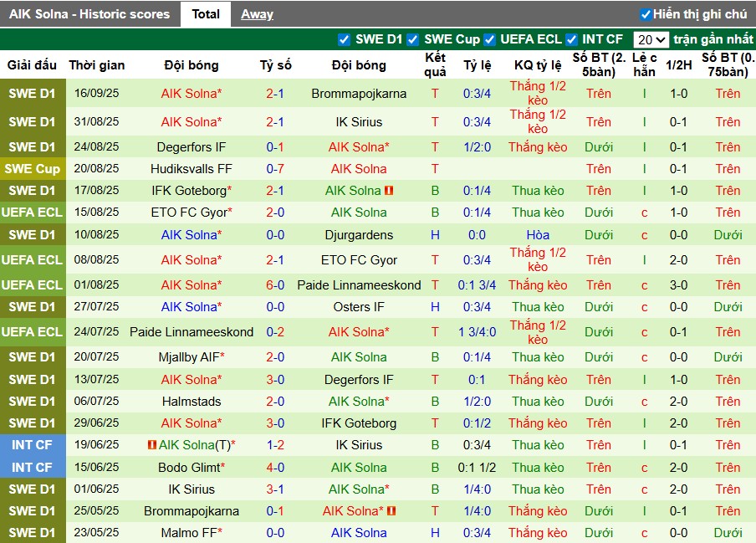Switch to the Total tab
Image resolution: width=756 pixels, height=543 pixels.
[206, 14]
